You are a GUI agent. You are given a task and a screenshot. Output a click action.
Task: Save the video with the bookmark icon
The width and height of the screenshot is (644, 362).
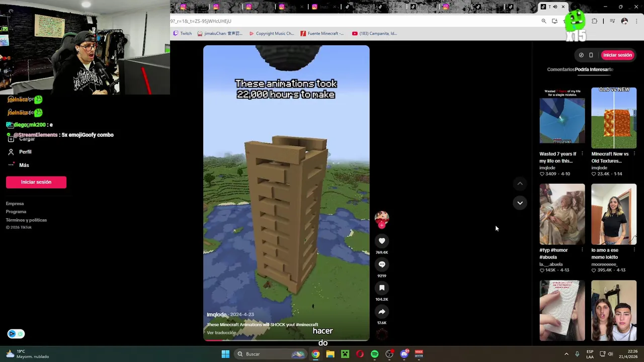[382, 288]
